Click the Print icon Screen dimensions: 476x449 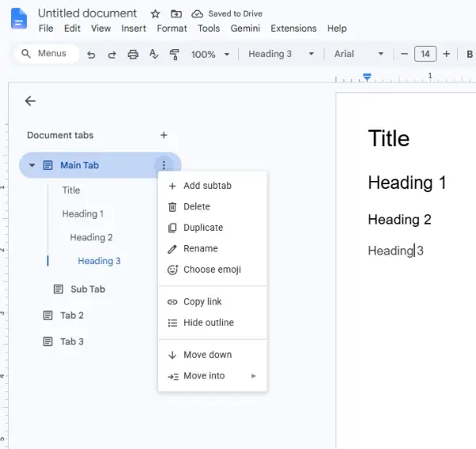pyautogui.click(x=132, y=55)
